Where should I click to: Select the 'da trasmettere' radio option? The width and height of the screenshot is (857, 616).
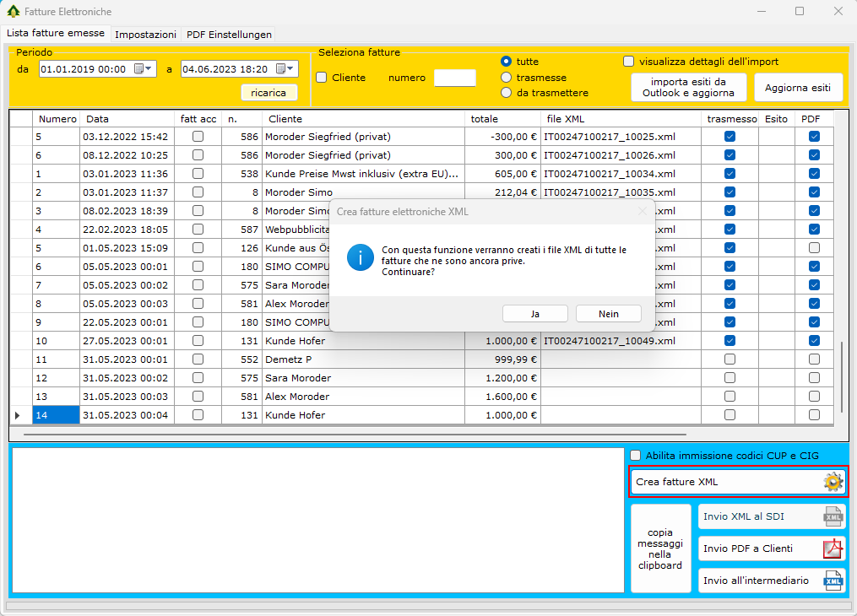point(507,93)
